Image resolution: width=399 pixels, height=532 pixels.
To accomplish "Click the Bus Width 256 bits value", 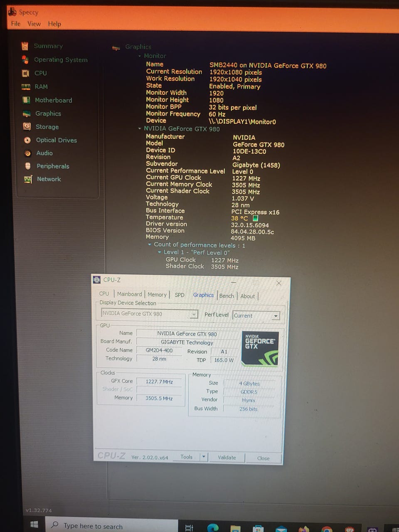I will [249, 409].
